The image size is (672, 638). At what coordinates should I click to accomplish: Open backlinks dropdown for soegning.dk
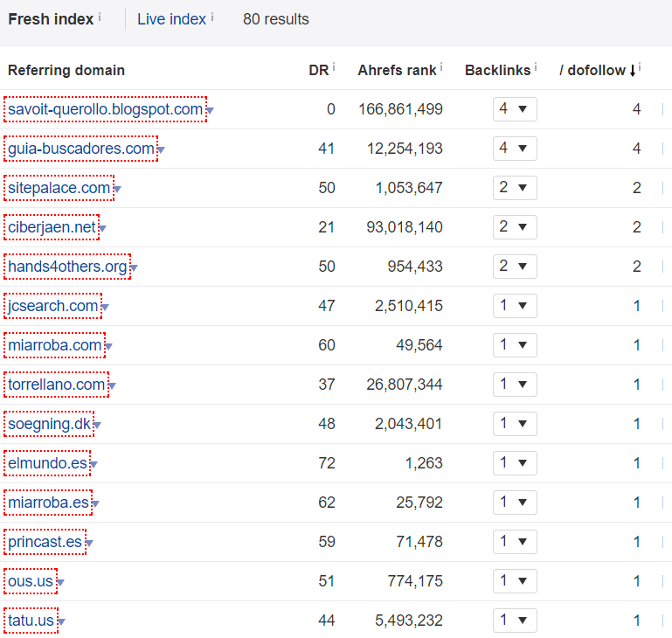(x=515, y=424)
